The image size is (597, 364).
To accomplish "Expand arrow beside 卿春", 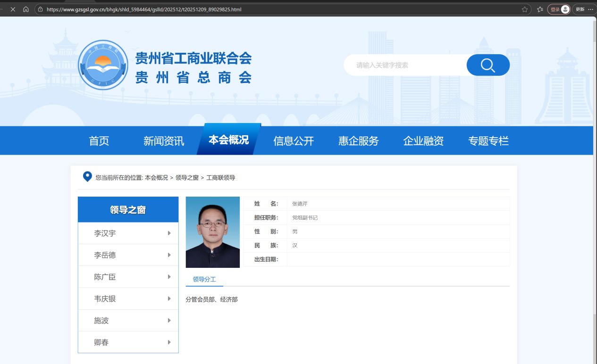I will 169,342.
